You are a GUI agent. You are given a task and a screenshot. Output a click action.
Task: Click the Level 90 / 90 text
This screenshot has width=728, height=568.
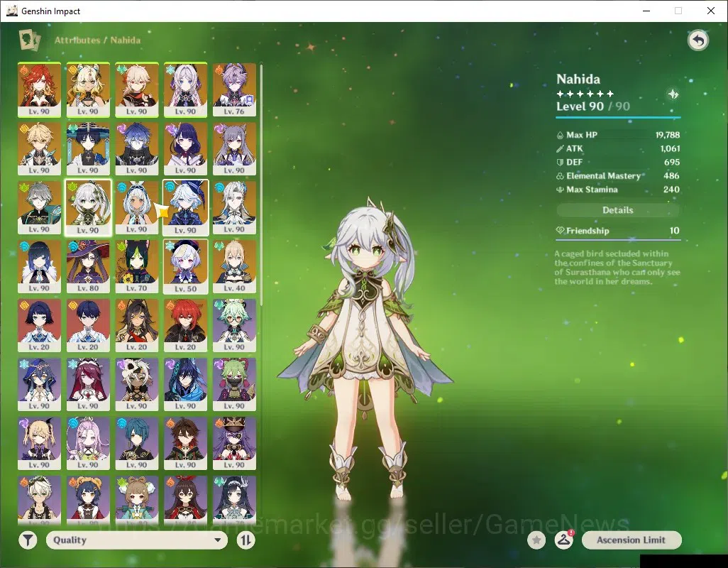[593, 106]
